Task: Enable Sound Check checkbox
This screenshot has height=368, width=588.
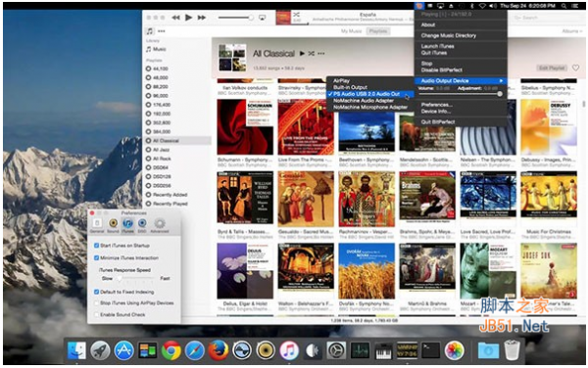Action: coord(96,314)
